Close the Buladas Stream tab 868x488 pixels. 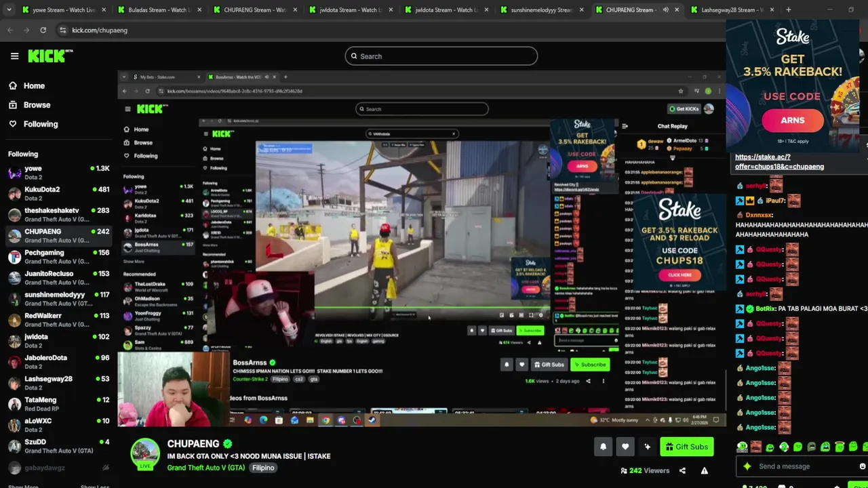(199, 9)
